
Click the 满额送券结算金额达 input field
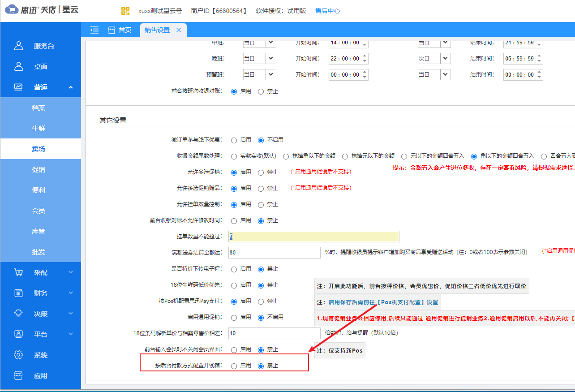click(x=274, y=253)
